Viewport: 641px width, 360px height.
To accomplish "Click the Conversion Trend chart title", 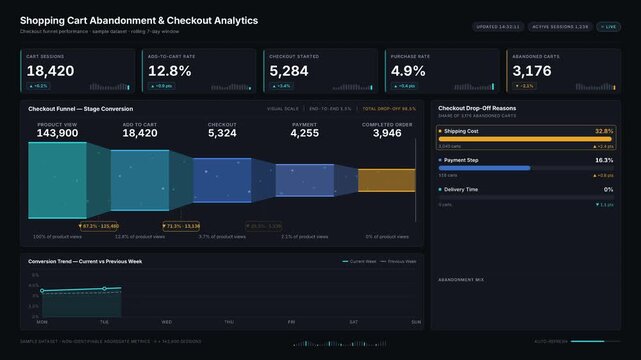I will point(85,262).
